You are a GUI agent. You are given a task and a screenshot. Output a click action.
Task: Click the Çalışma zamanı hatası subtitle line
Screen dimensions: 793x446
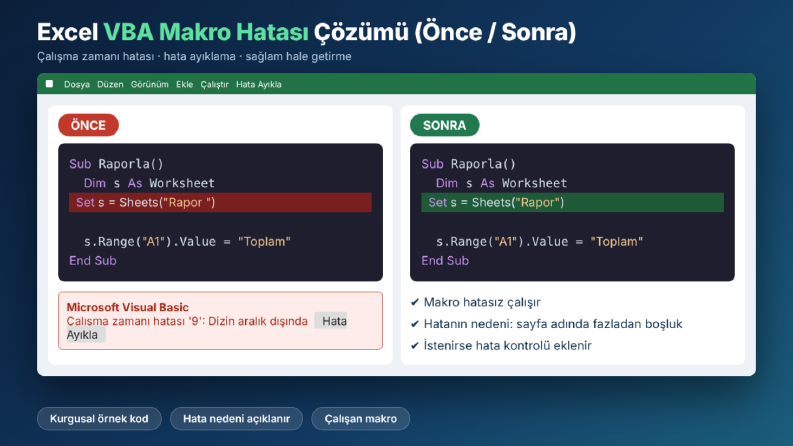[194, 56]
